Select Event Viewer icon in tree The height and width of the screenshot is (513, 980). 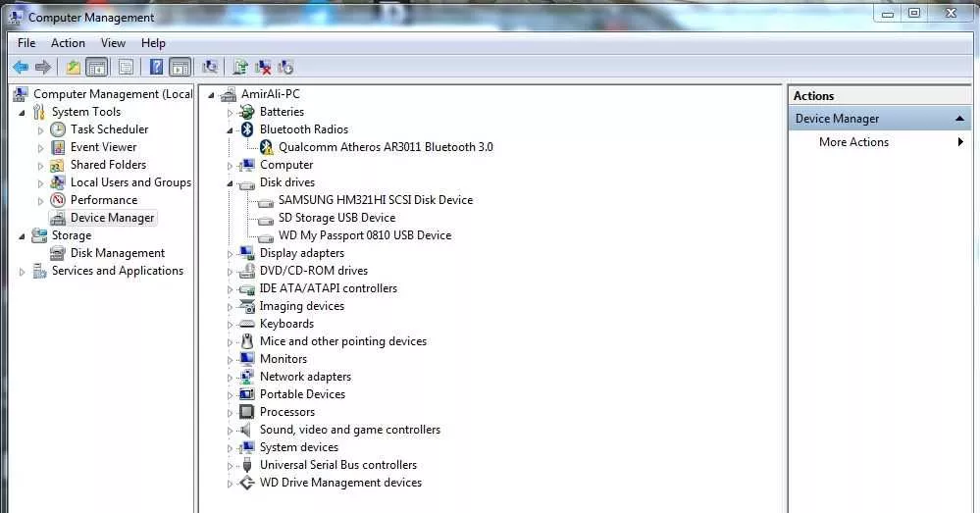click(58, 147)
